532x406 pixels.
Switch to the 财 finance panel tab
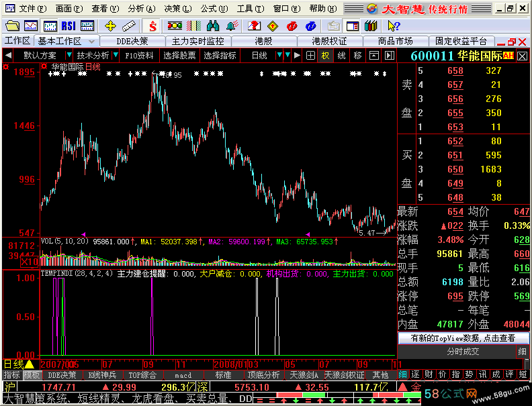click(429, 374)
